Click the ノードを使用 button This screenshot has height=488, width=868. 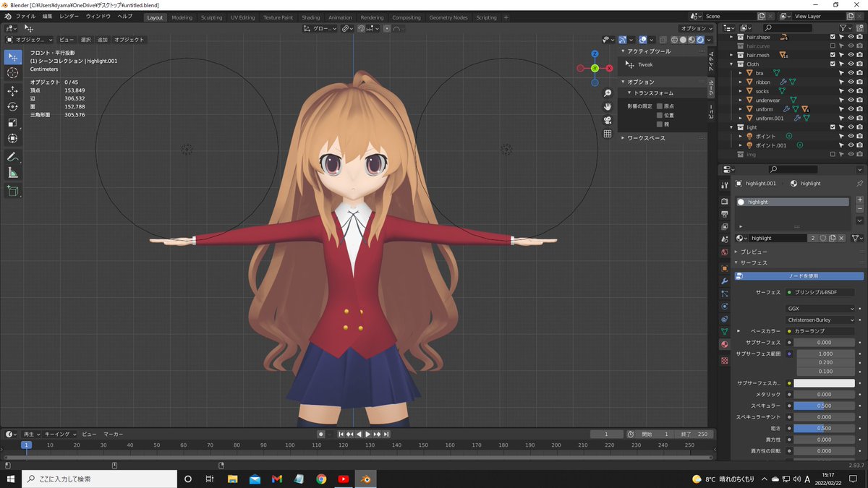[x=799, y=276]
